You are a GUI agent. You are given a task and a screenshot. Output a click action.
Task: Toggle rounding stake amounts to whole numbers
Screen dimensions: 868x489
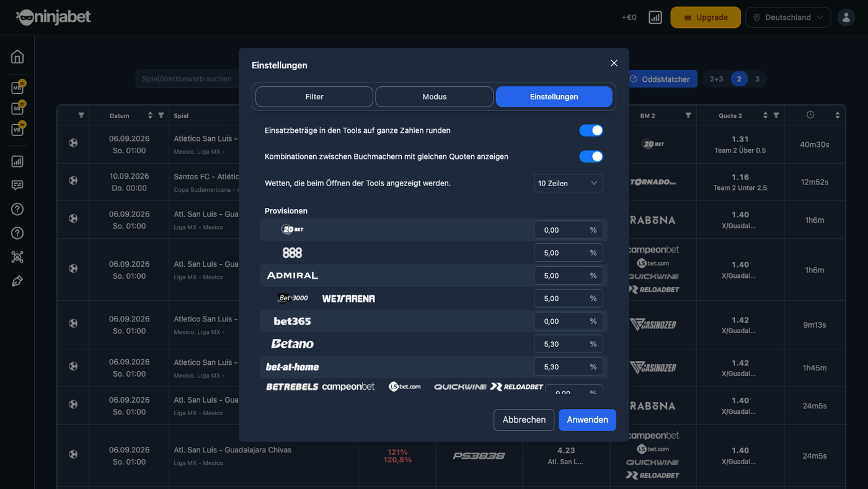point(591,130)
